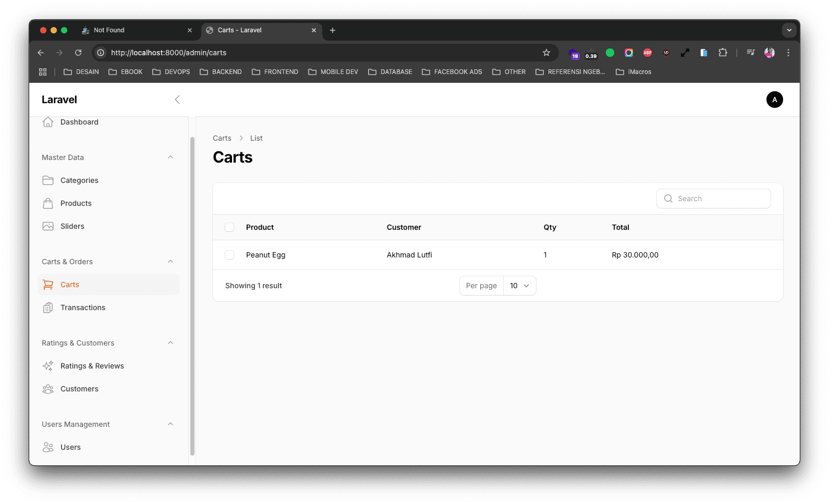Collapse the Master Data group
The width and height of the screenshot is (829, 504).
click(x=170, y=157)
